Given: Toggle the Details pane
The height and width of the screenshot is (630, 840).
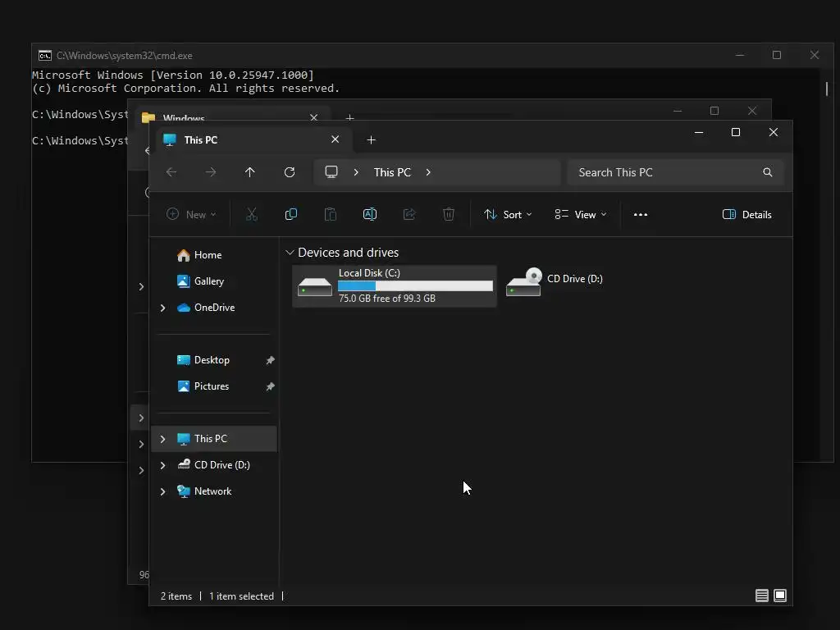Looking at the screenshot, I should pos(747,214).
